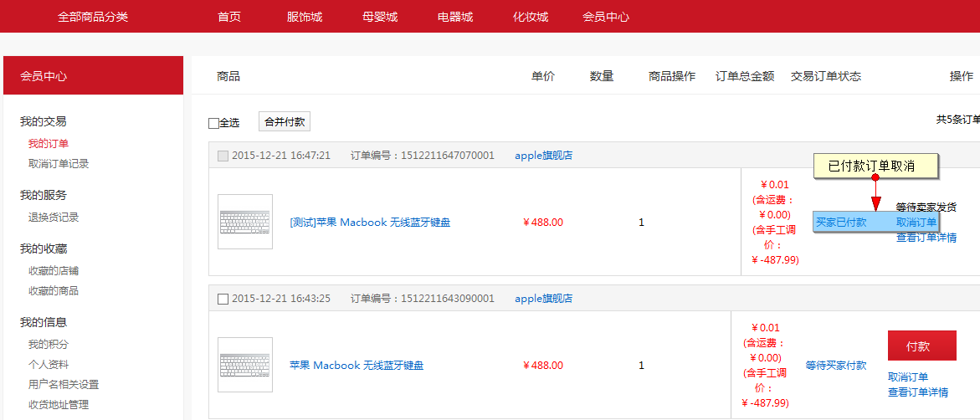This screenshot has height=420, width=980.
Task: Click 交易订单状态 column header
Action: pyautogui.click(x=826, y=76)
